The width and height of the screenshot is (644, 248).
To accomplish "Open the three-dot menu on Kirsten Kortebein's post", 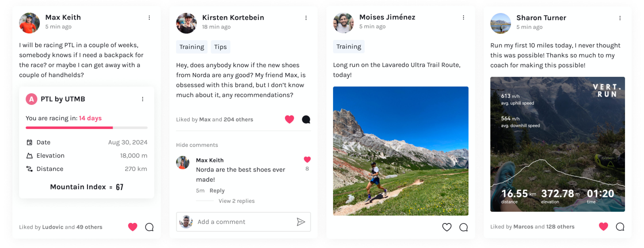I will point(306,18).
